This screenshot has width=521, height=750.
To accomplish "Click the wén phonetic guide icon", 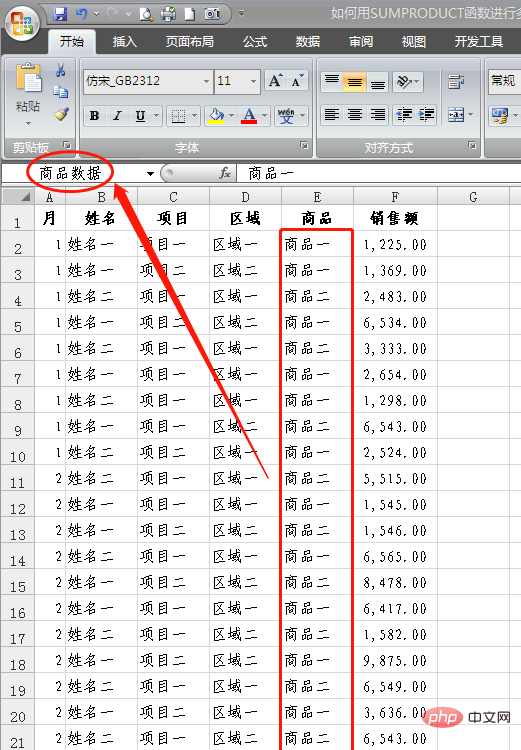I will tap(286, 116).
